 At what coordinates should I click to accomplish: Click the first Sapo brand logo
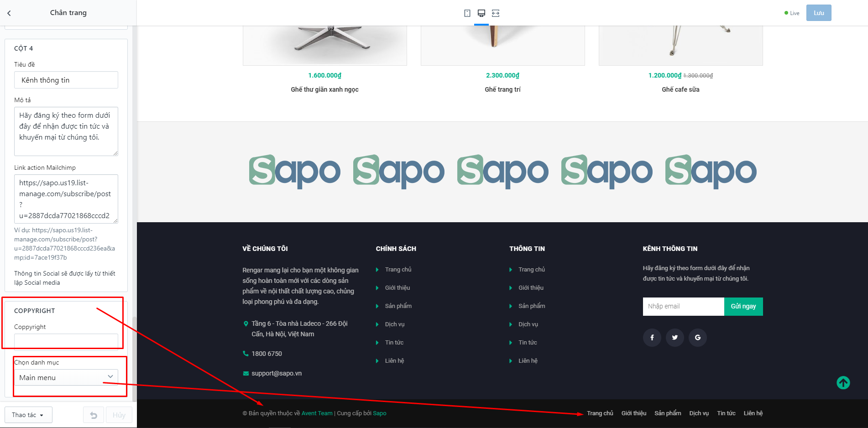(295, 172)
